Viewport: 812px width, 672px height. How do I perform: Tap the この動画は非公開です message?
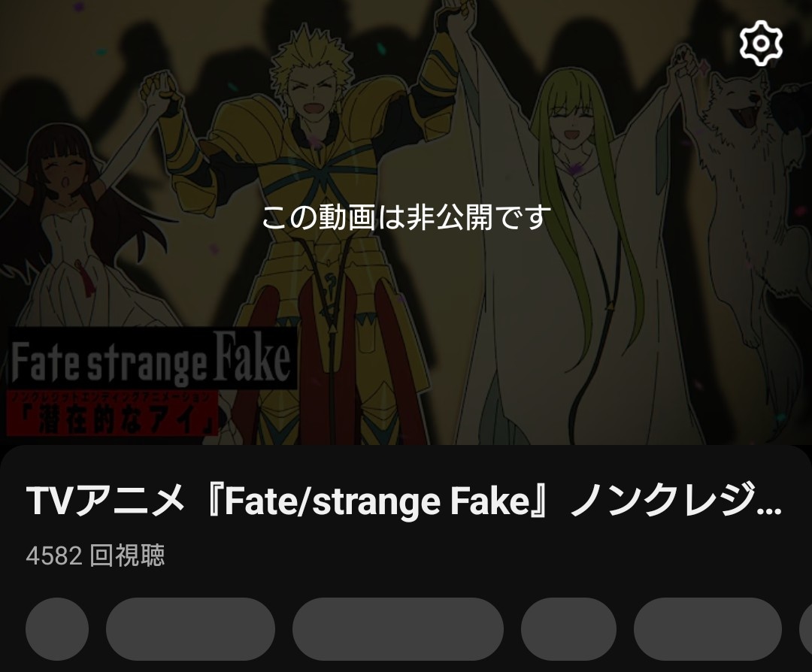point(405,217)
